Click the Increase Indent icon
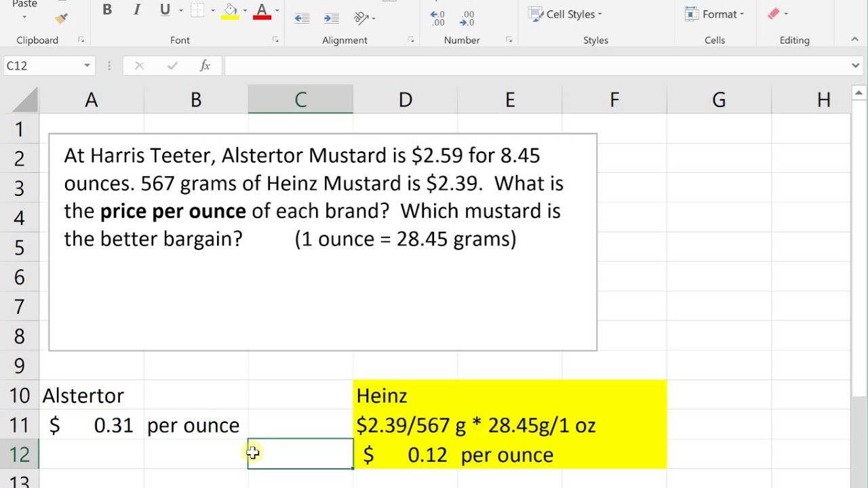Viewport: 868px width, 488px height. (331, 18)
